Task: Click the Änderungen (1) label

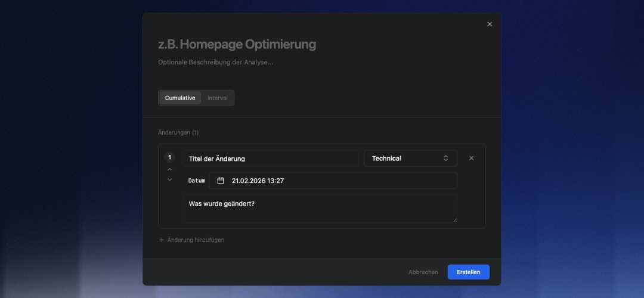Action: 178,132
